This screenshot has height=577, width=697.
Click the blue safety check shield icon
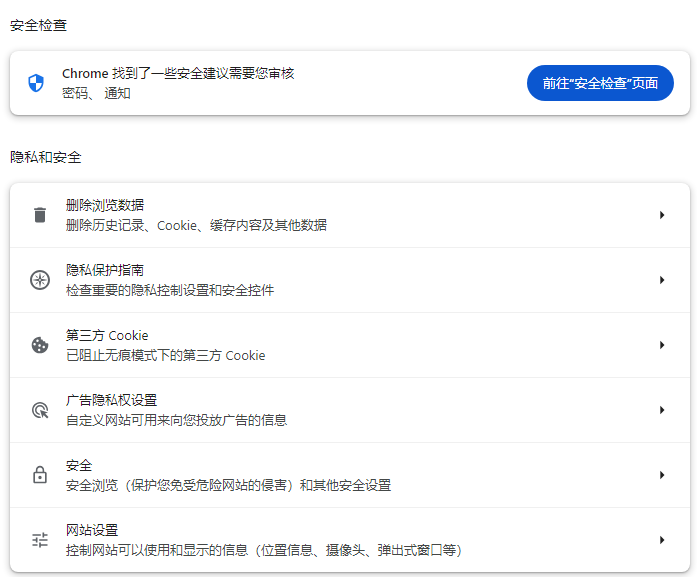click(x=36, y=83)
